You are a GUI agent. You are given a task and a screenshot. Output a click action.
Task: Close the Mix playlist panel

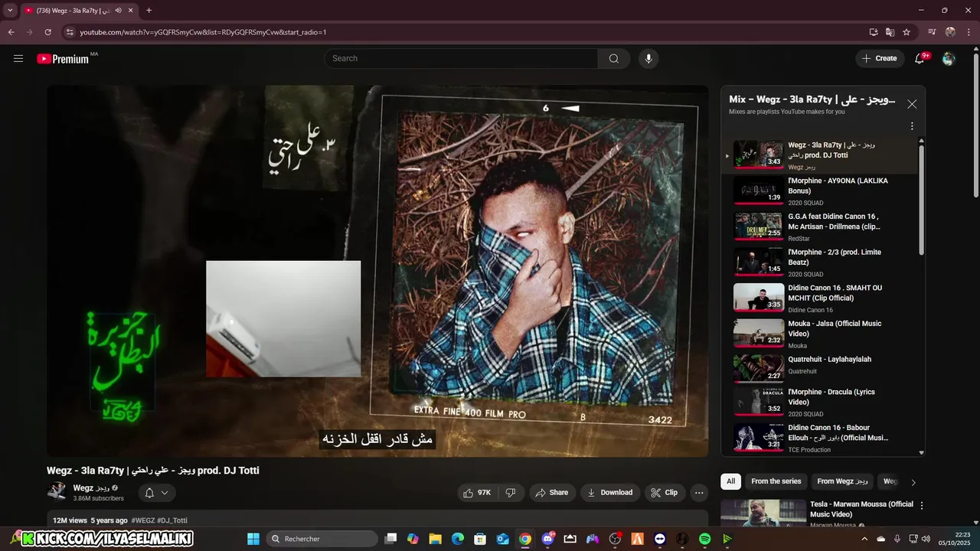(x=912, y=104)
